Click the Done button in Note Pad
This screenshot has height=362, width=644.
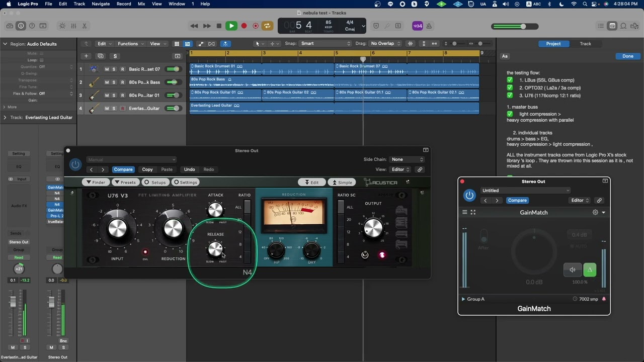[628, 56]
